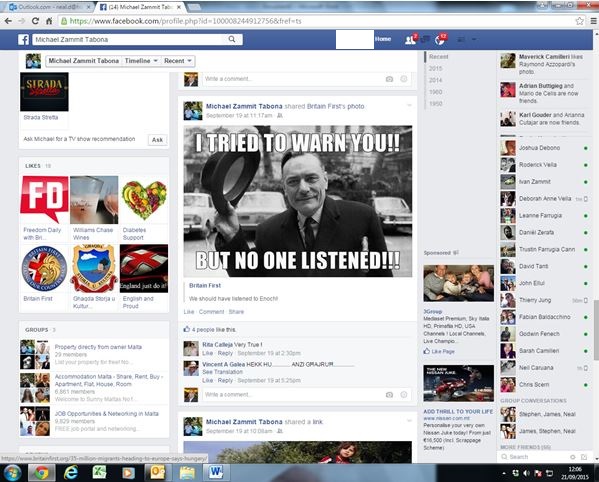This screenshot has height=482, width=599.
Task: Click the Home link in header
Action: click(383, 39)
